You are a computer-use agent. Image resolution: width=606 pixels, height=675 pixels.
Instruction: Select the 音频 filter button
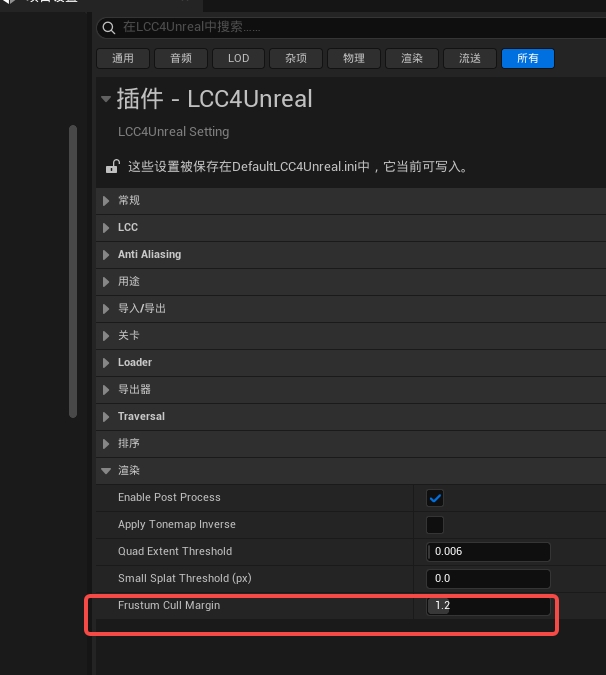point(181,59)
